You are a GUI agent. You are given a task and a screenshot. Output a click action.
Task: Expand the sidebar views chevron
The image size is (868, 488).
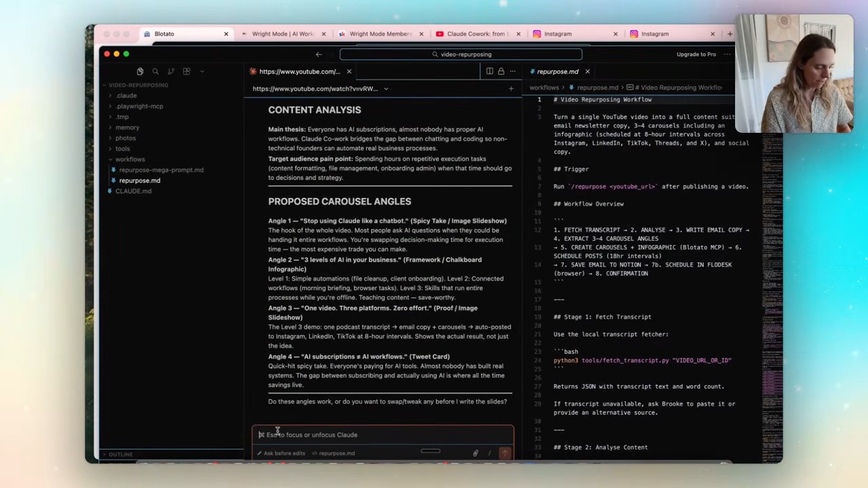coord(202,71)
